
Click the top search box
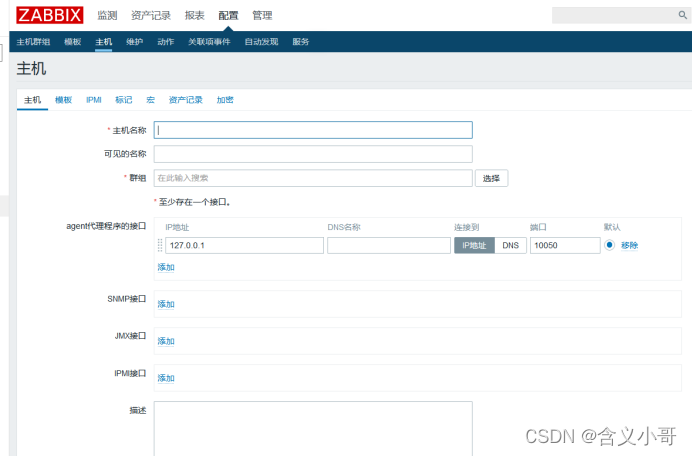614,15
